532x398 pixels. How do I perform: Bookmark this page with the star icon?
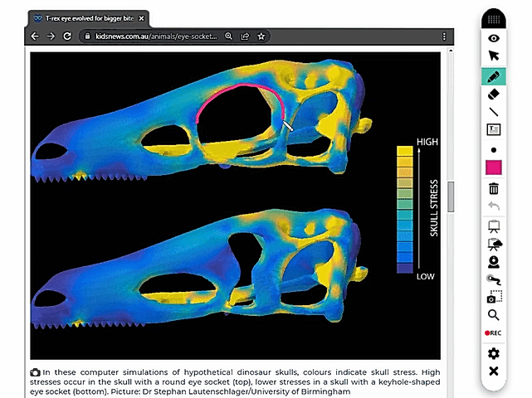pyautogui.click(x=261, y=36)
